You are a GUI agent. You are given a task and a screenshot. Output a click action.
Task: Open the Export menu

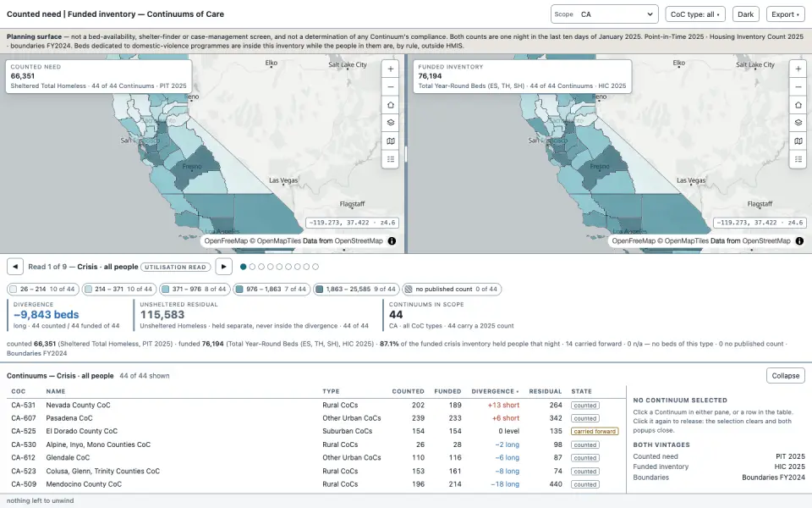(785, 14)
